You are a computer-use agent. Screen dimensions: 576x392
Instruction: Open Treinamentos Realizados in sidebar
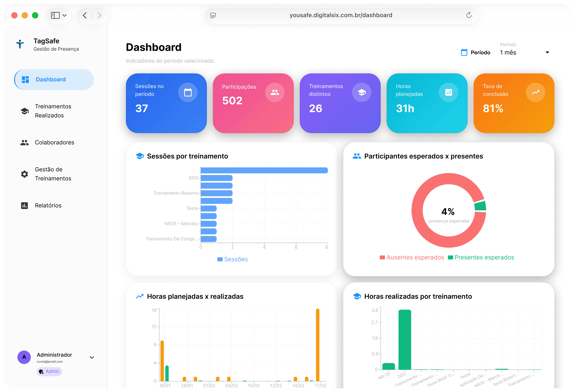coord(53,111)
